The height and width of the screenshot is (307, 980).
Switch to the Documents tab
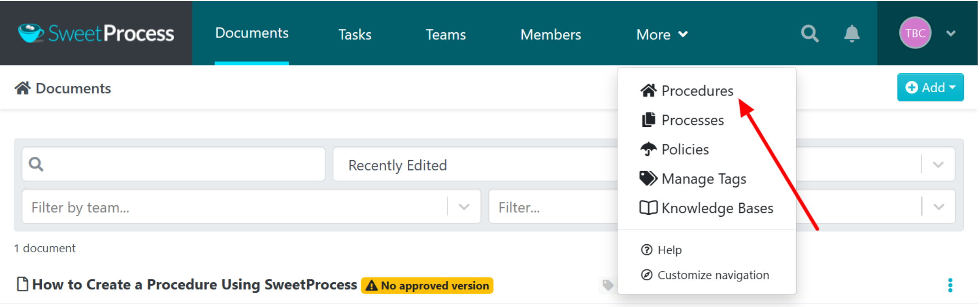252,33
